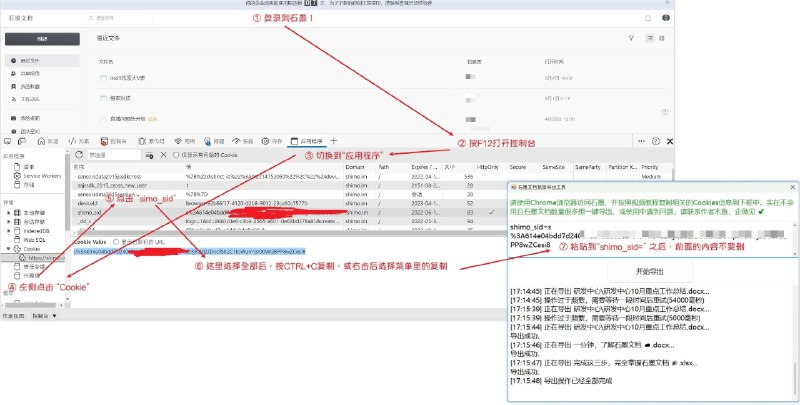Open the Storage item below Service Workers
Viewport: 800px width, 405px height.
click(24, 185)
